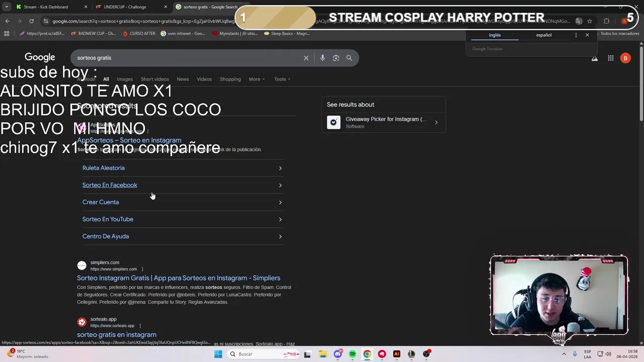Expand the Tools dropdown
The image size is (644, 362).
click(282, 79)
